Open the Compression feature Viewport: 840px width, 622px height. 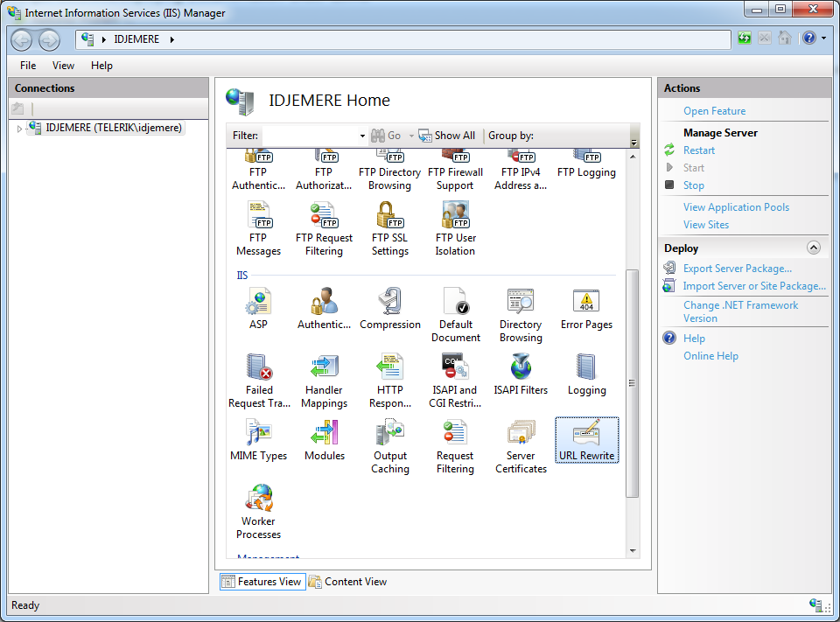(x=389, y=309)
